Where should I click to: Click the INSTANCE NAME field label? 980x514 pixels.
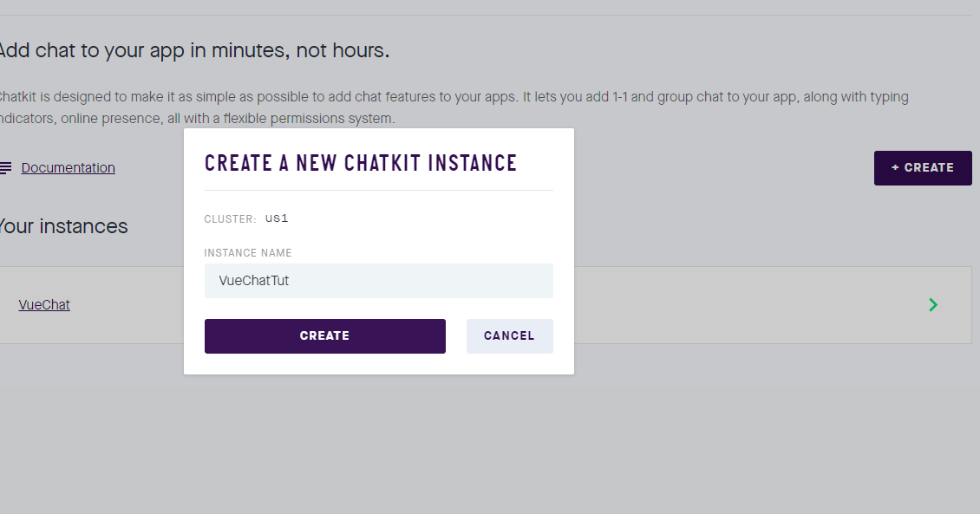(248, 252)
